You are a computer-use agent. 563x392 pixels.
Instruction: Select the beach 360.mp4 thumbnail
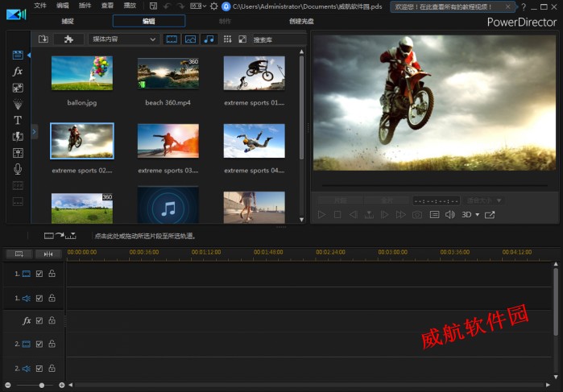[168, 73]
